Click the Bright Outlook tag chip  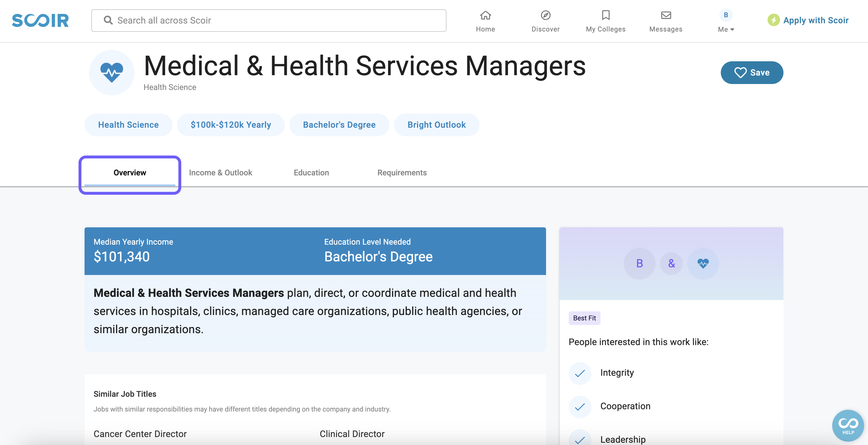tap(436, 125)
